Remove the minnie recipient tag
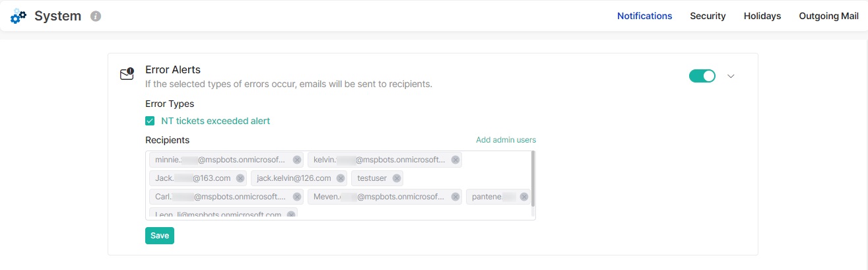The height and width of the screenshot is (270, 868). tap(297, 160)
